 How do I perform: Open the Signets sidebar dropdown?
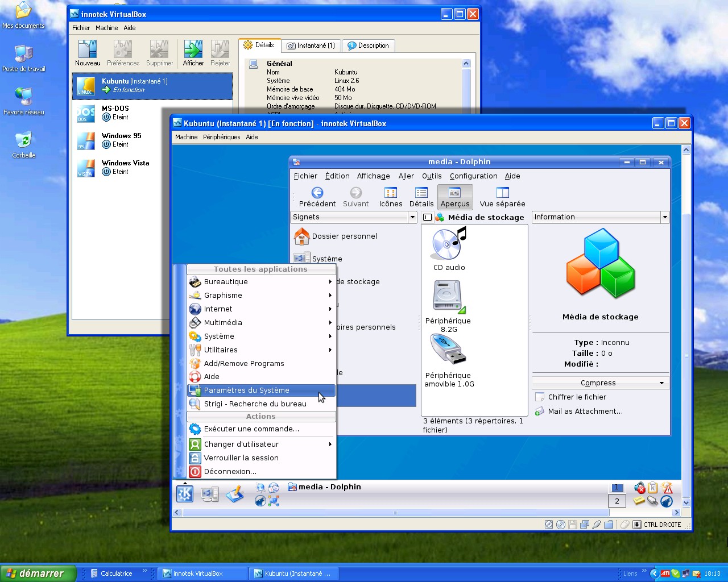pos(412,217)
